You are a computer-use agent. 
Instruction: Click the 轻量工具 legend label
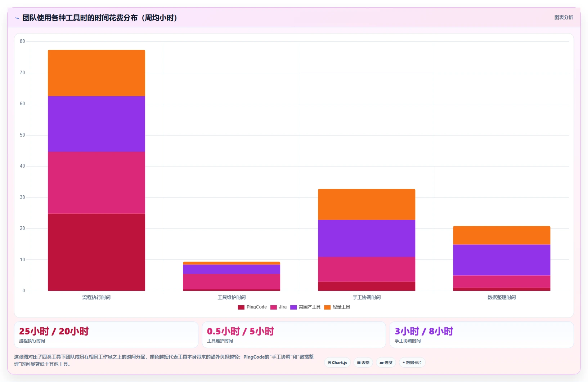(341, 307)
